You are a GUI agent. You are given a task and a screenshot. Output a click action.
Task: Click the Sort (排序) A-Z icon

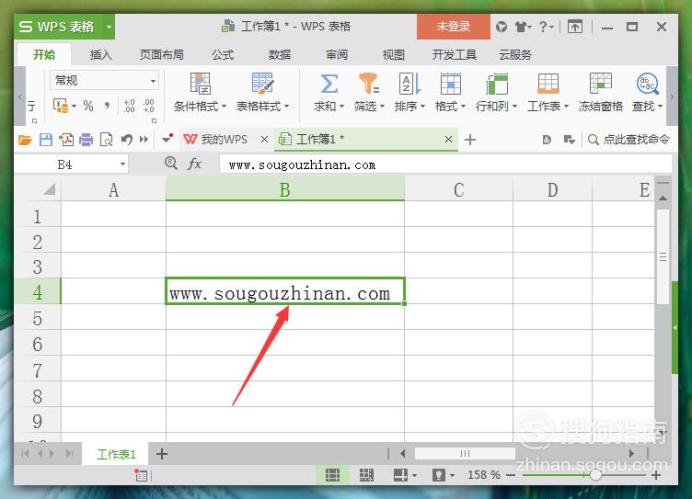point(410,84)
